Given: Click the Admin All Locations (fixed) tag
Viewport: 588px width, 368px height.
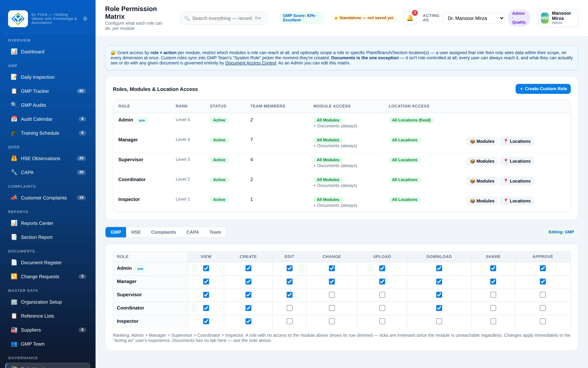Looking at the screenshot, I should tap(411, 120).
